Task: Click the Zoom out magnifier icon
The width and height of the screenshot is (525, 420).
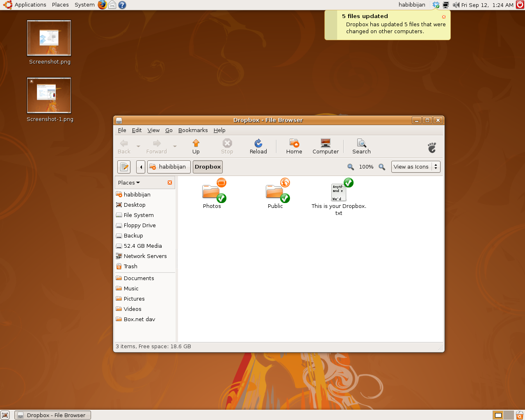Action: pyautogui.click(x=351, y=167)
